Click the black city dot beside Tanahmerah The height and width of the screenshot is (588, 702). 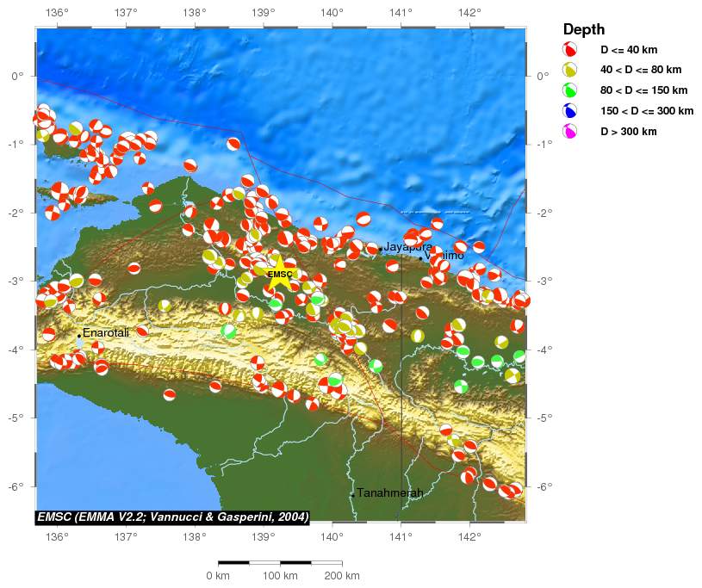pyautogui.click(x=352, y=495)
